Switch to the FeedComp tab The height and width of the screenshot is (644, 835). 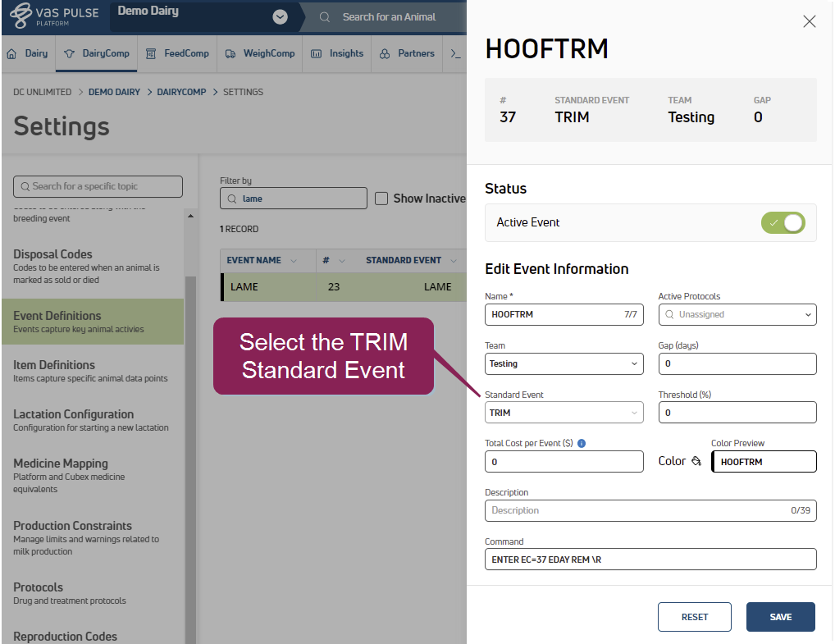pyautogui.click(x=177, y=53)
